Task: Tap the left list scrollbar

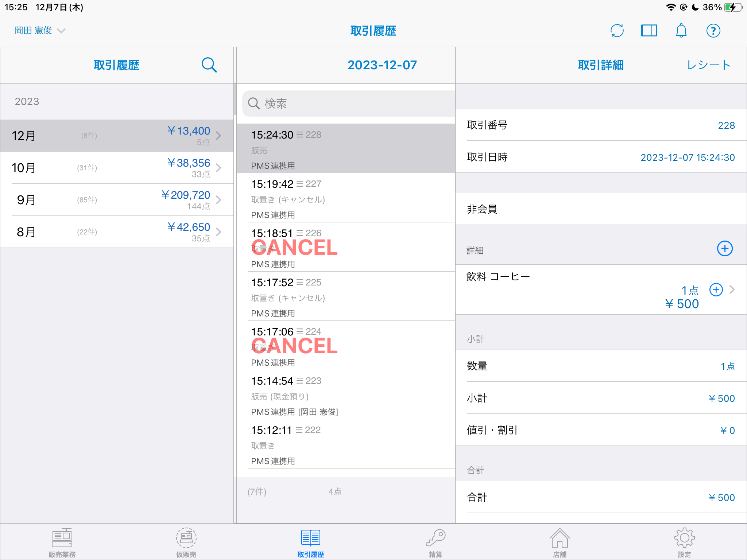Action: click(235, 99)
